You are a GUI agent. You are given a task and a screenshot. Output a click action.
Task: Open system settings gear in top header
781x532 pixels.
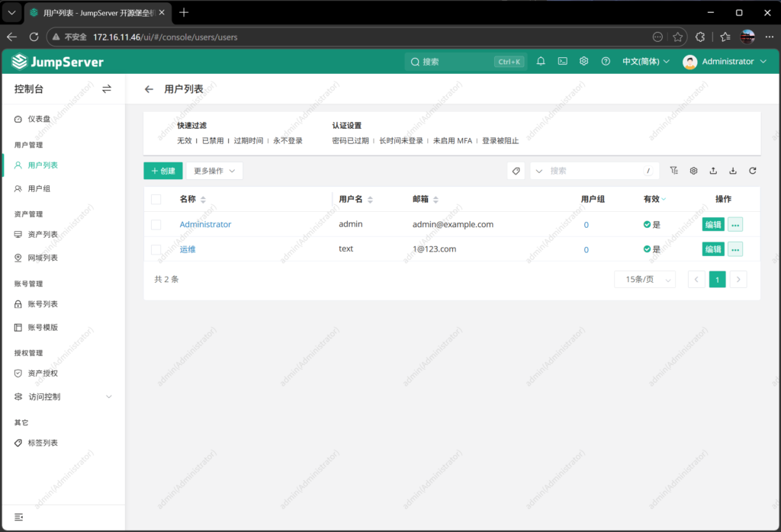click(583, 62)
